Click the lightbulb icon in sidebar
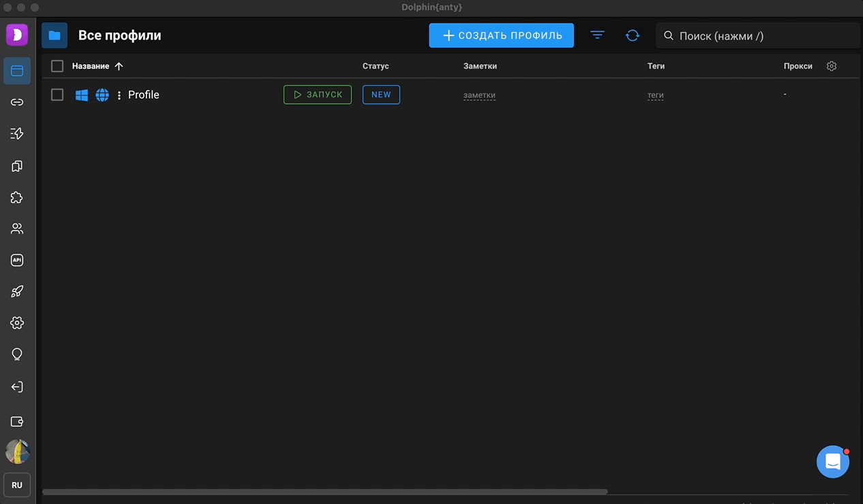This screenshot has height=504, width=863. [17, 354]
